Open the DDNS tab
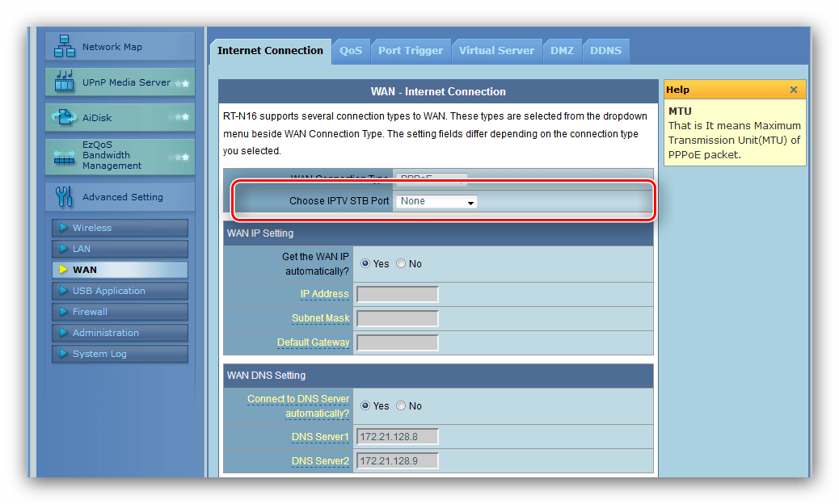This screenshot has height=504, width=839. [605, 51]
